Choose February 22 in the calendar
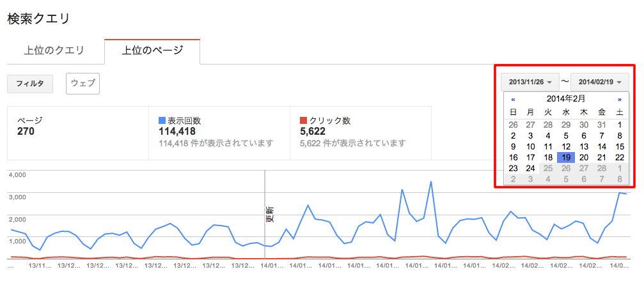 coord(619,158)
